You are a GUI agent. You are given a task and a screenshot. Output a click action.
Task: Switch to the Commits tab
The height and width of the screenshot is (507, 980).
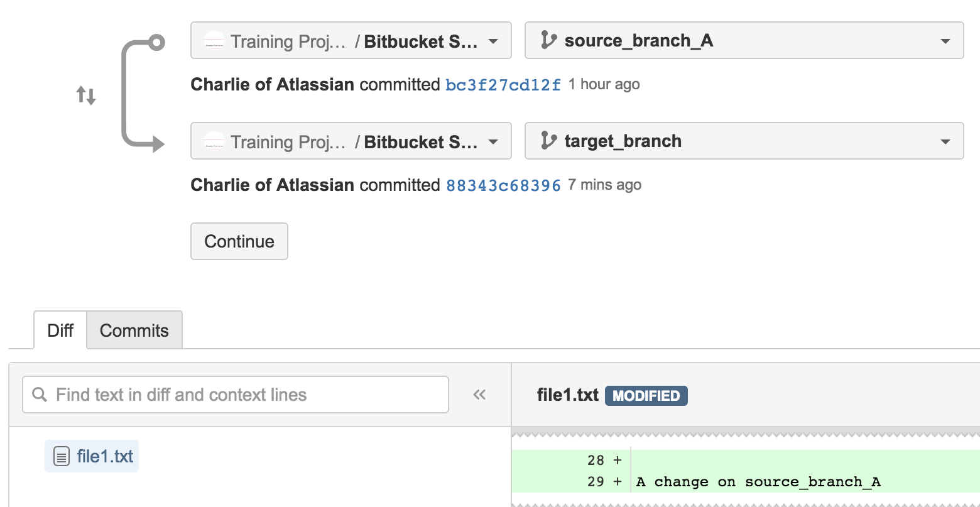pyautogui.click(x=134, y=330)
